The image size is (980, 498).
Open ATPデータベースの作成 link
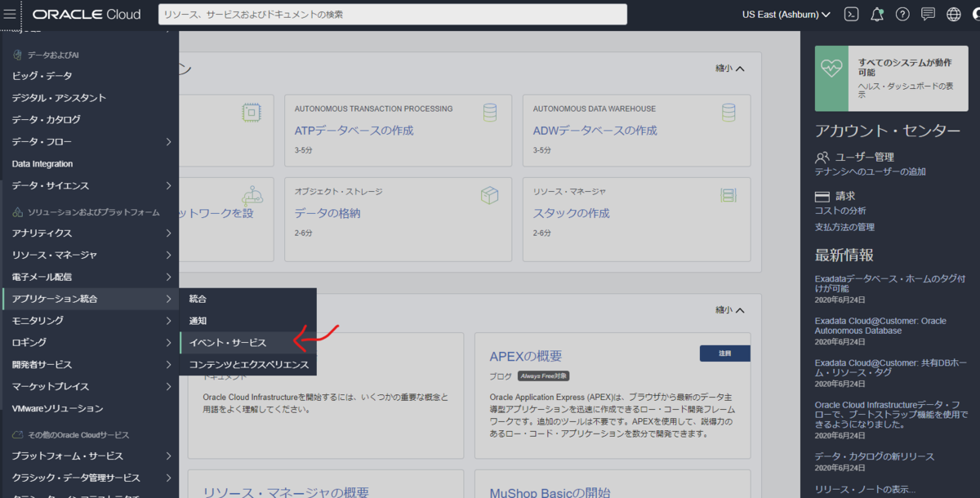pos(354,131)
